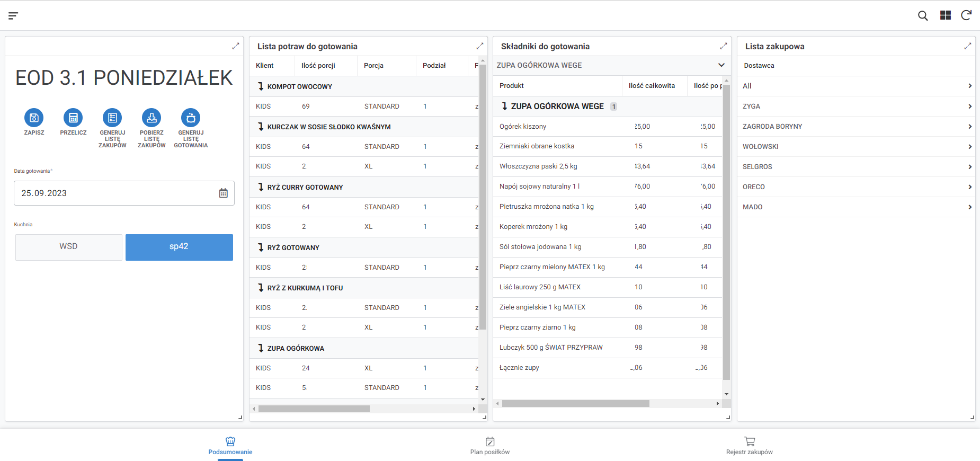This screenshot has width=980, height=461.
Task: Click the Data gotowania date field
Action: [x=114, y=193]
